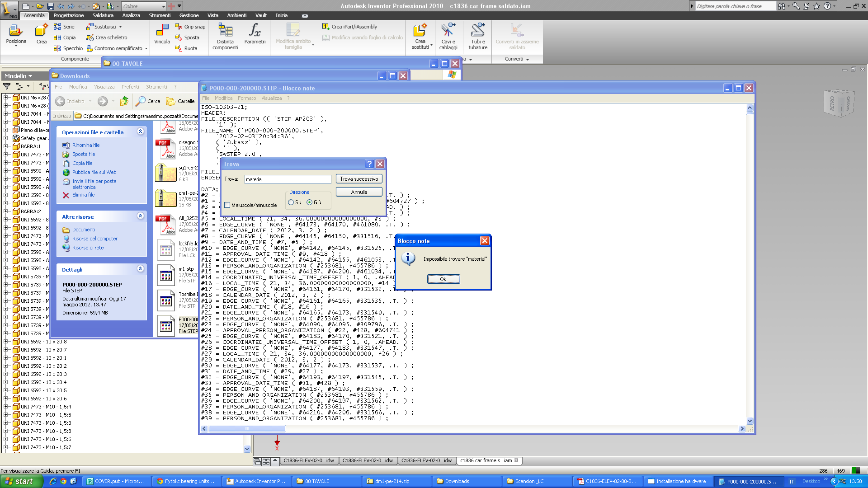Open Distinta componenti tool
The width and height of the screenshot is (868, 488).
coord(225,32)
